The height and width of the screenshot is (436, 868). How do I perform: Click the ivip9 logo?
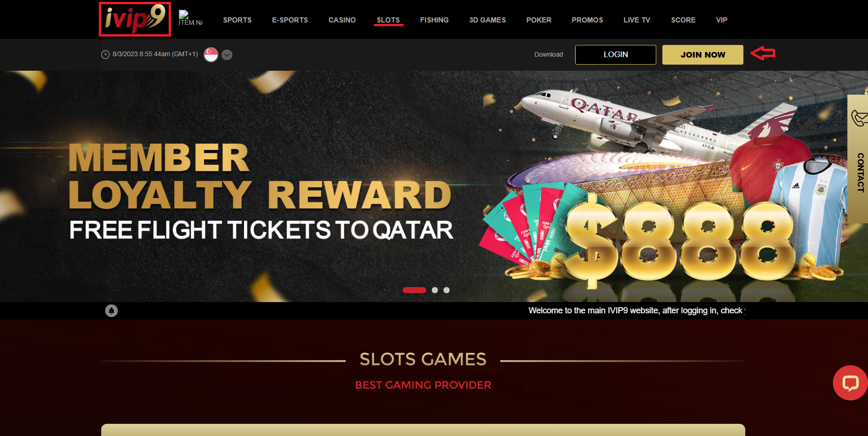(135, 19)
